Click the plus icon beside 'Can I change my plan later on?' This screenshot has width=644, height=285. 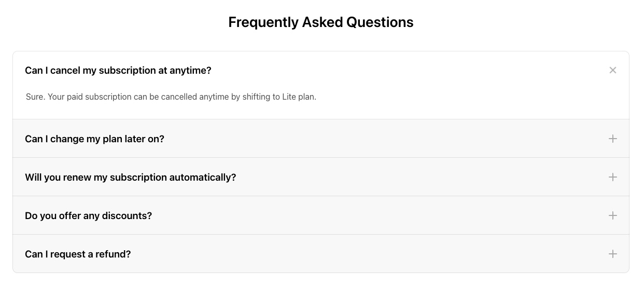pos(612,139)
